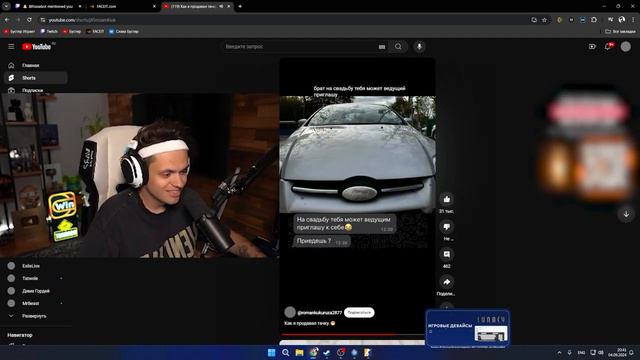Screen dimensions: 640x360
Task: Share the Short via arrow icon
Action: [x=447, y=282]
